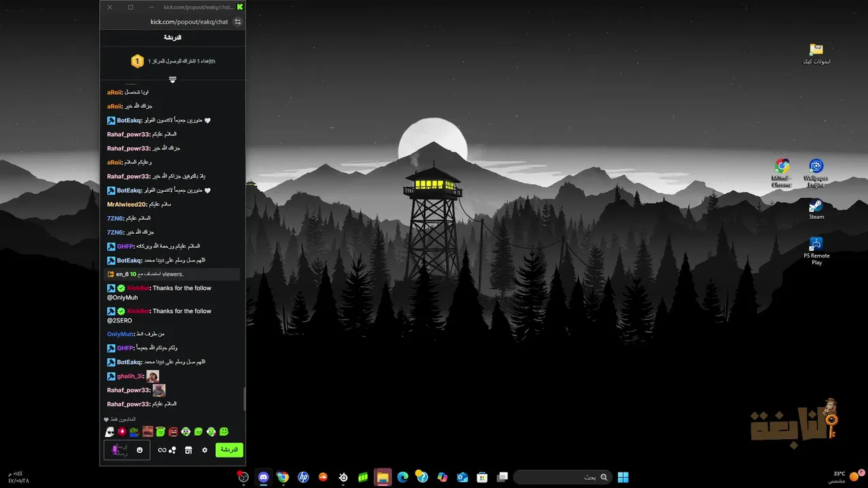
Task: Insert the smiling green blob emote
Action: tap(224, 432)
